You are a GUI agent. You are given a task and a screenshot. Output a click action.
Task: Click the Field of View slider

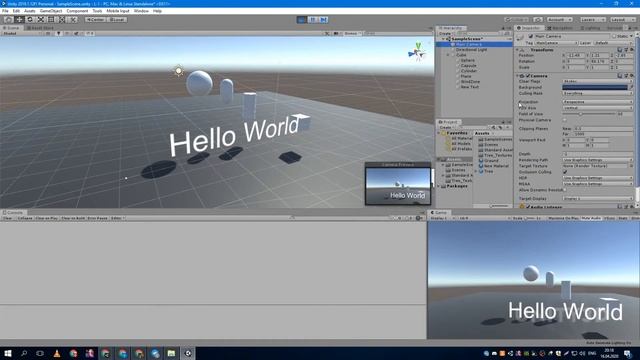point(589,114)
